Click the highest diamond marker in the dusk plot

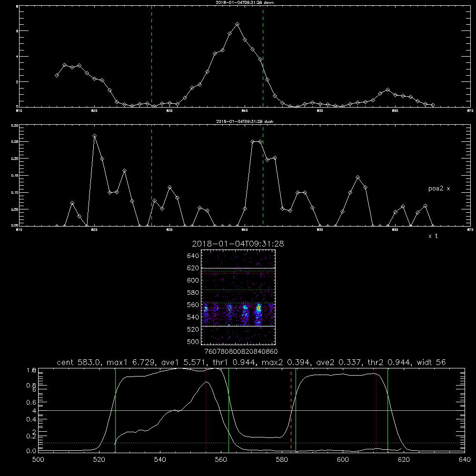point(94,136)
